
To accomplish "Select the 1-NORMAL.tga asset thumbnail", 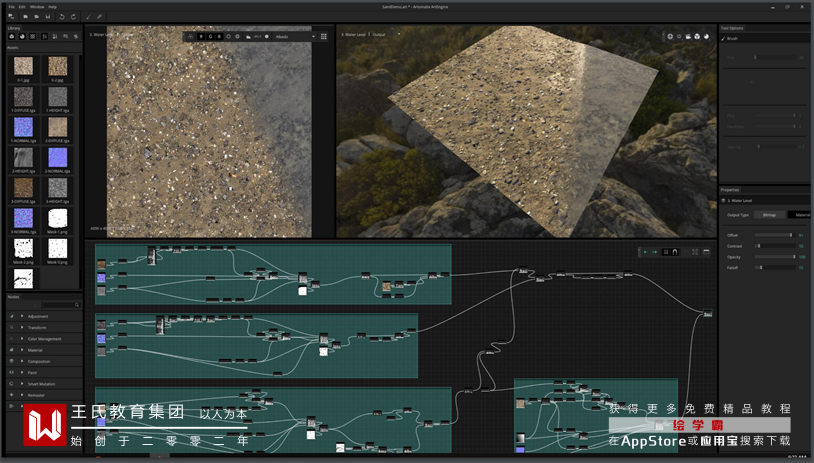I will click(x=23, y=127).
